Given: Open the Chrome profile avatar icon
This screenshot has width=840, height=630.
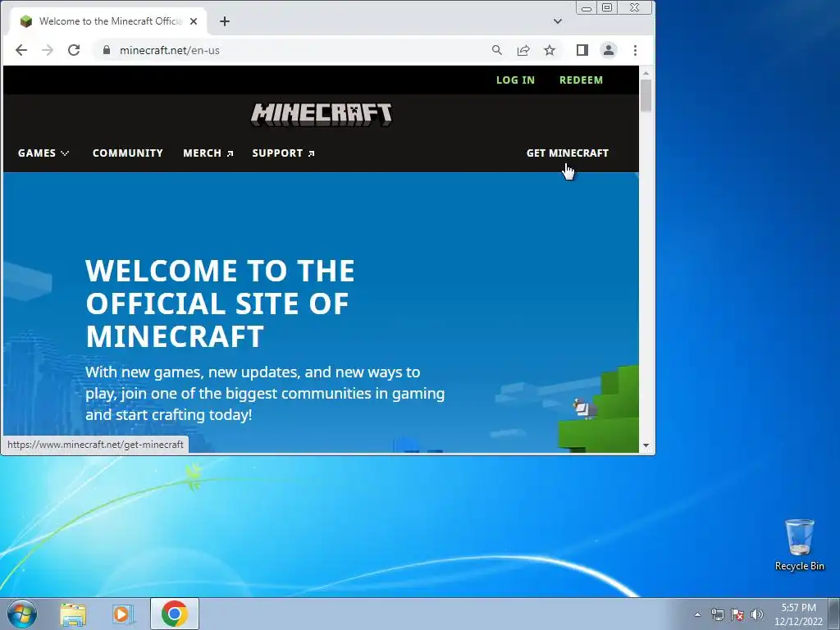Looking at the screenshot, I should pyautogui.click(x=609, y=50).
